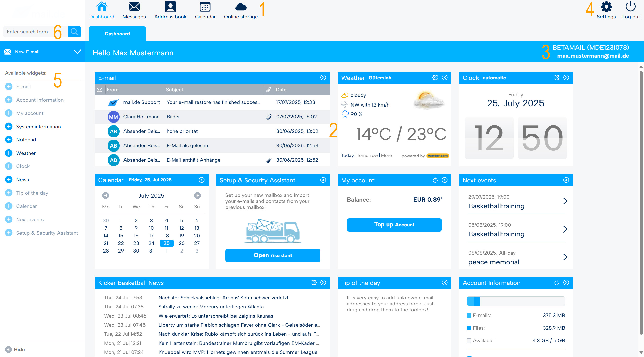The width and height of the screenshot is (644, 357).
Task: Click the Files blue legend swatch
Action: 469,328
